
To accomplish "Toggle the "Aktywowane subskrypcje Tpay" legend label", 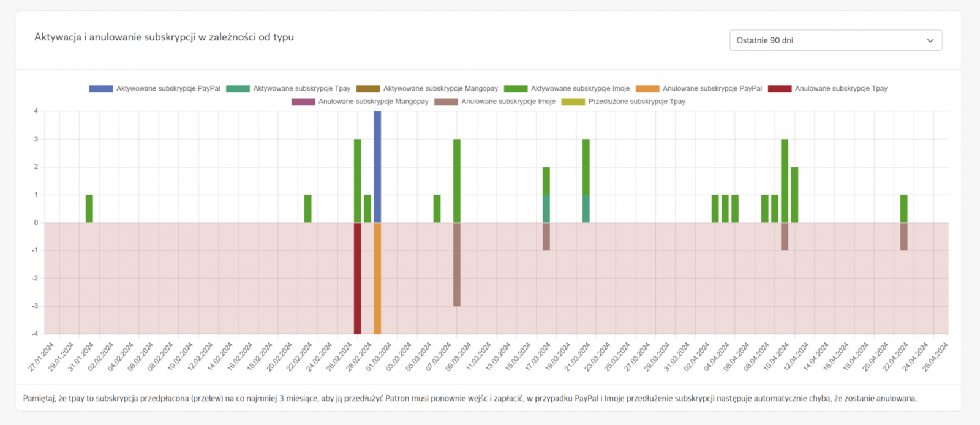I will [301, 89].
